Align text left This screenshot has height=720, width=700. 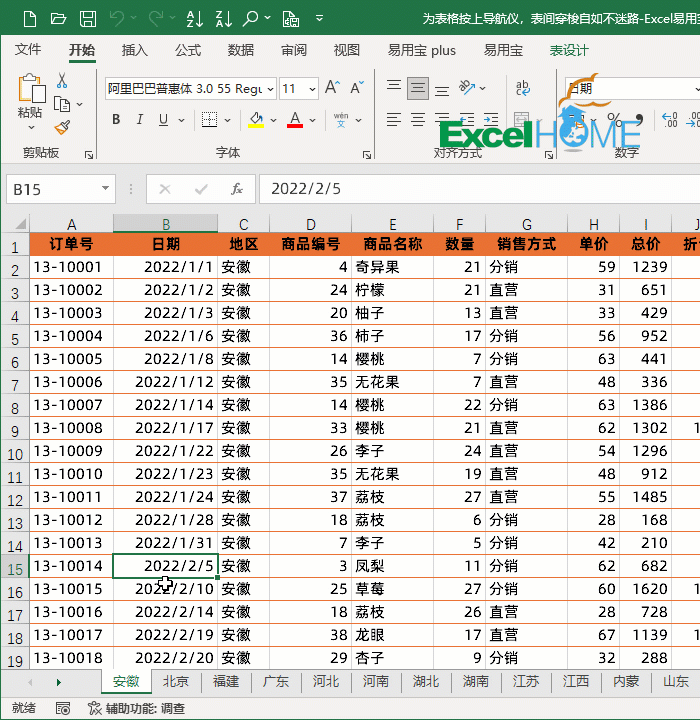[x=394, y=120]
